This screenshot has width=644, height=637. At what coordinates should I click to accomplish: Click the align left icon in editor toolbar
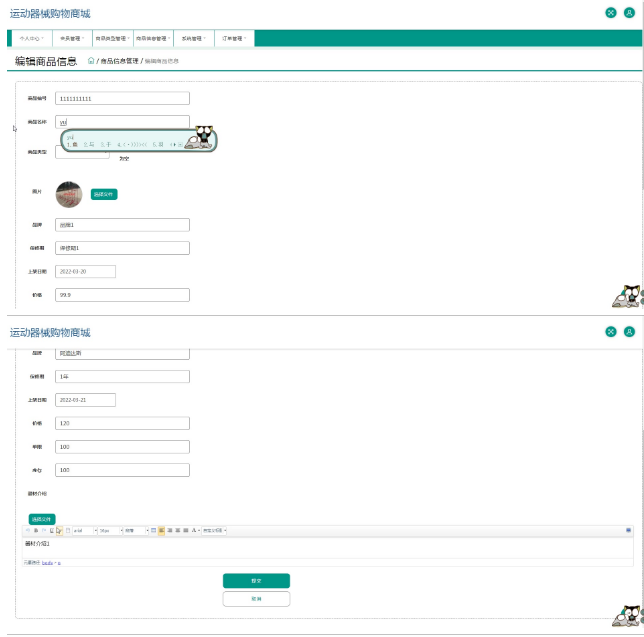pos(161,531)
